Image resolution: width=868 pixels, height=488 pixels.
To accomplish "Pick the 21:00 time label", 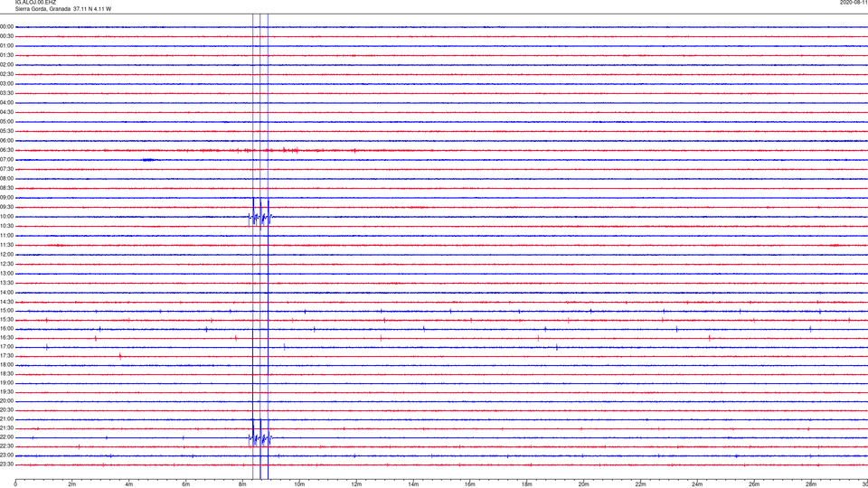I will point(6,419).
